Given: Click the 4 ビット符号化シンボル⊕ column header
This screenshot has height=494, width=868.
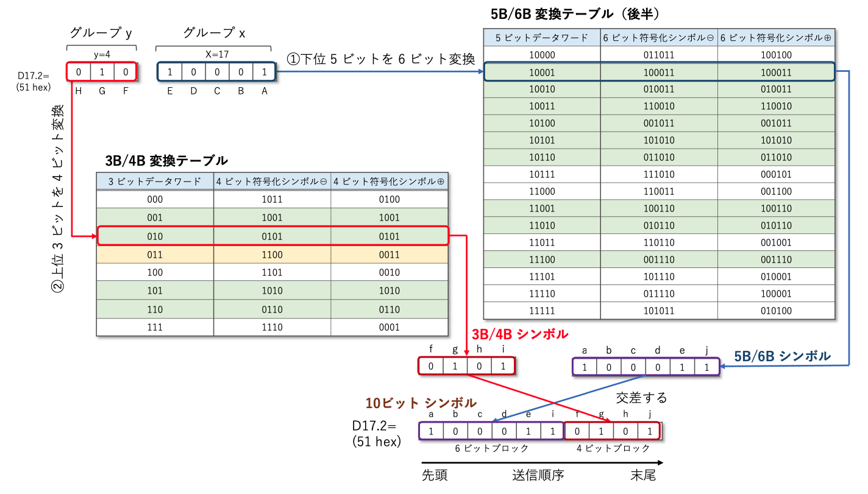Looking at the screenshot, I should click(390, 182).
